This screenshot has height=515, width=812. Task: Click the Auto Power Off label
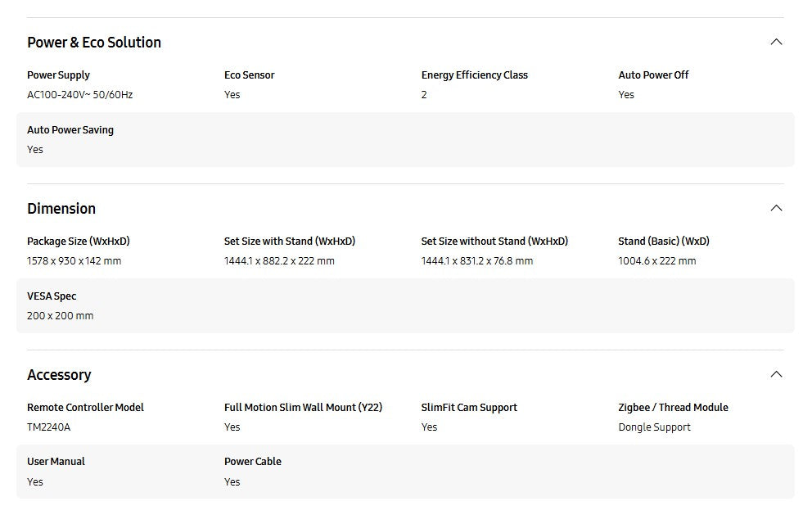coord(653,75)
